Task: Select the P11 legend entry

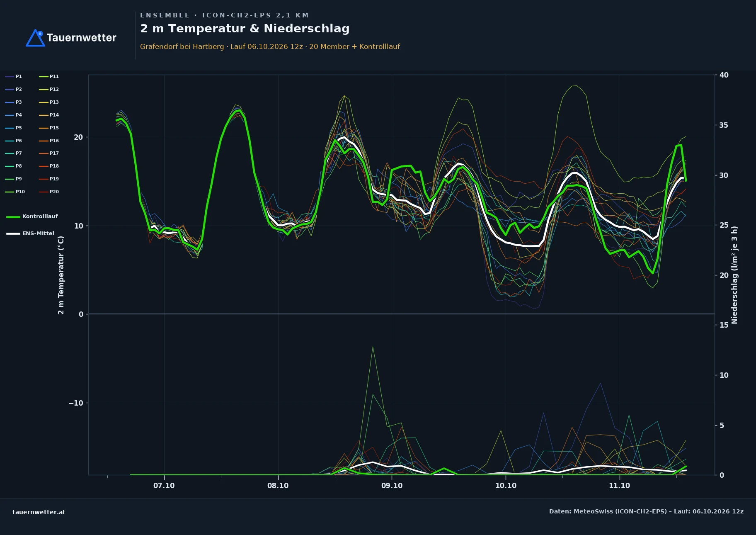Action: 49,76
